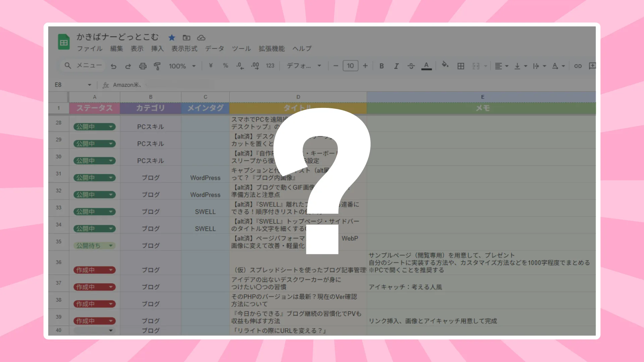
Task: Open the fill color bucket
Action: coord(445,65)
